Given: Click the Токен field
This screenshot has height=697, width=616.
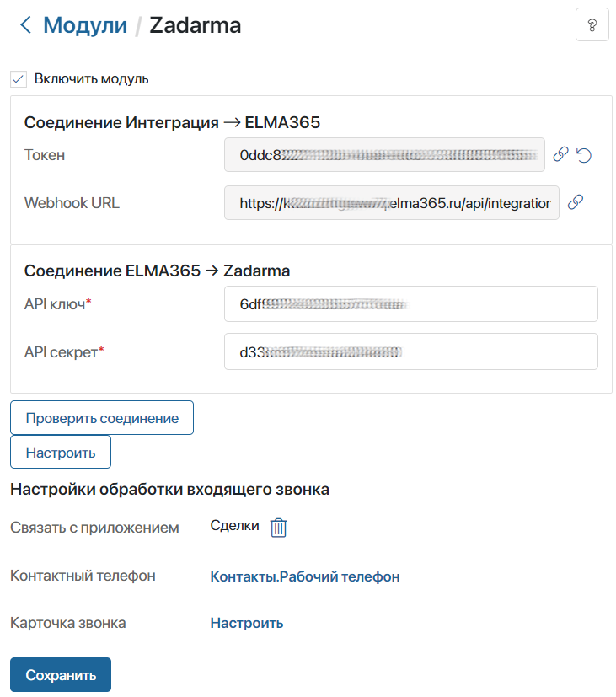Looking at the screenshot, I should coord(384,155).
